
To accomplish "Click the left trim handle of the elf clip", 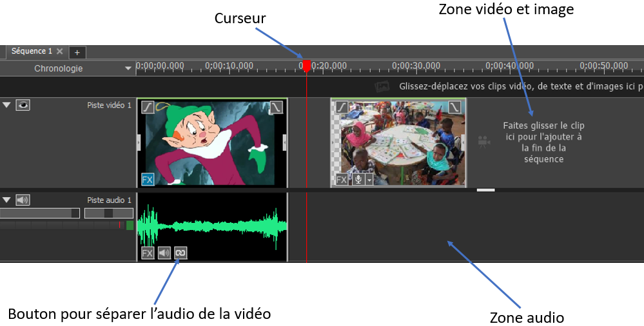I will click(139, 142).
